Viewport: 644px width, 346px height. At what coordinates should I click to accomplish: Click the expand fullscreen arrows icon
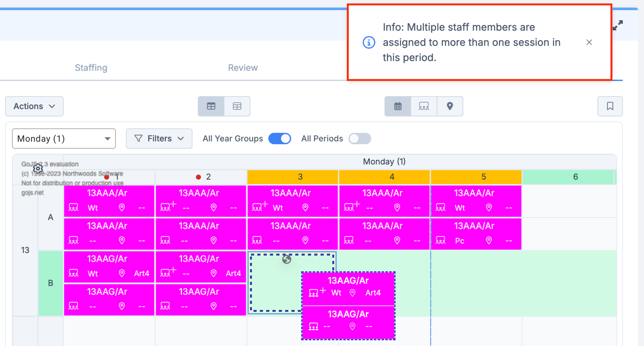pos(618,25)
